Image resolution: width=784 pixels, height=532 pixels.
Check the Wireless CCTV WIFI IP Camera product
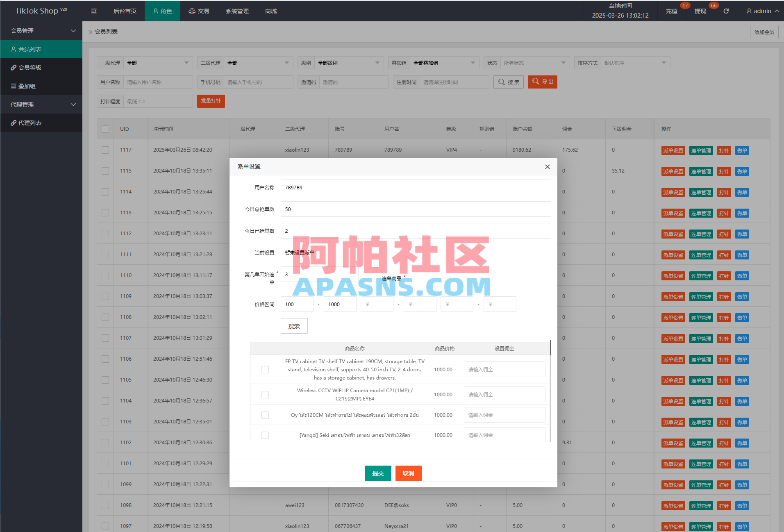[265, 394]
